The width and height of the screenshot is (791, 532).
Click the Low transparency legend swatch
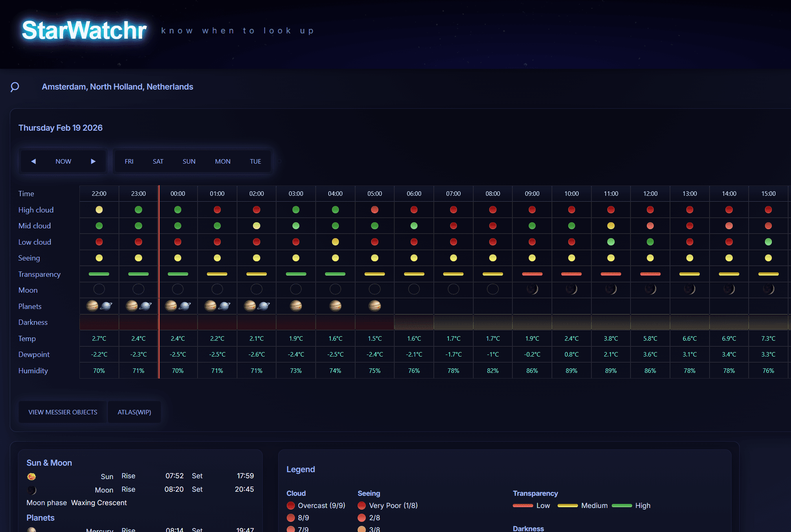(x=523, y=505)
